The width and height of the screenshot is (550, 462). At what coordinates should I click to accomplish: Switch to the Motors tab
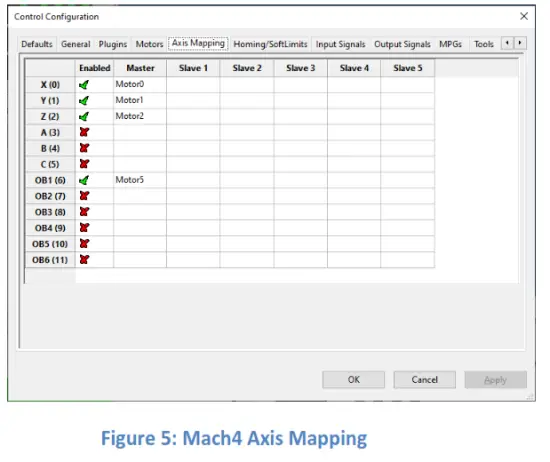[149, 44]
